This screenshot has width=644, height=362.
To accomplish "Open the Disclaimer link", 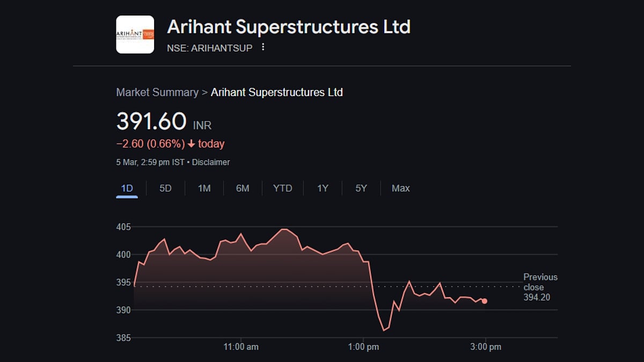I will (x=211, y=162).
